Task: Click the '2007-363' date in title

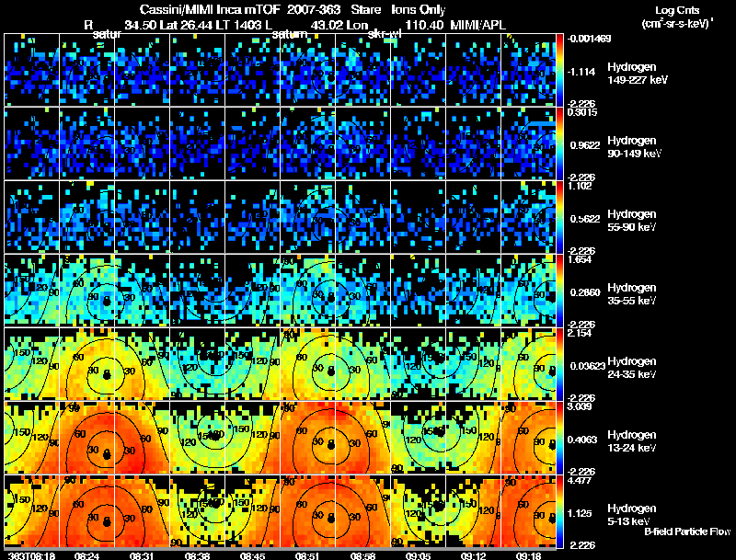Action: coord(313,9)
